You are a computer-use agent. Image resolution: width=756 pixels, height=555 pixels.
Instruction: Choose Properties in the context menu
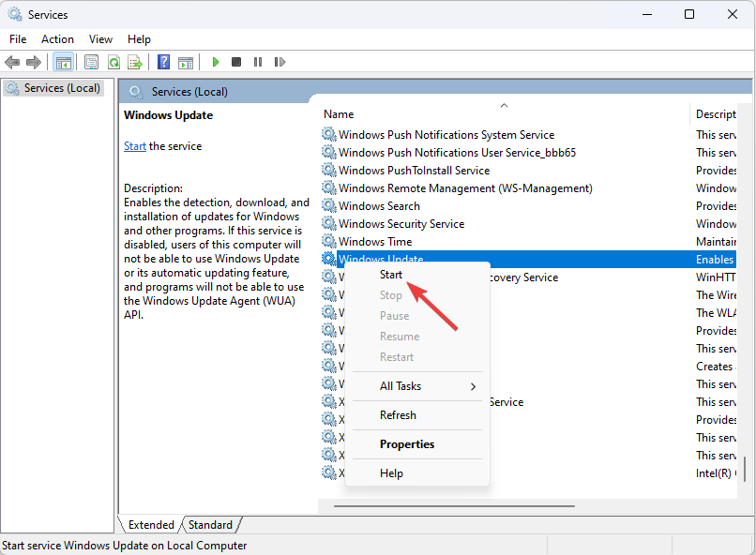417,444
